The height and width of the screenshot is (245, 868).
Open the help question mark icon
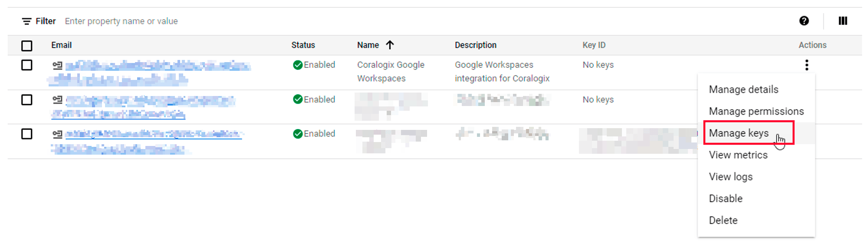click(804, 21)
